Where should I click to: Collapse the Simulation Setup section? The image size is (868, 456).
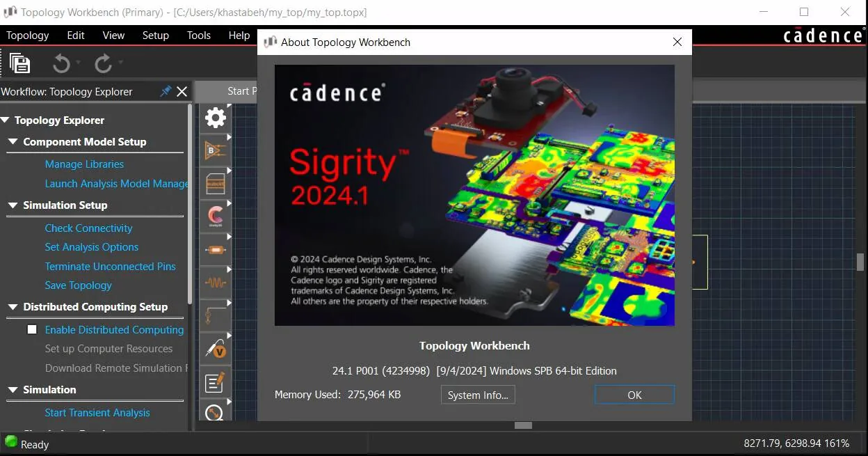(x=13, y=205)
